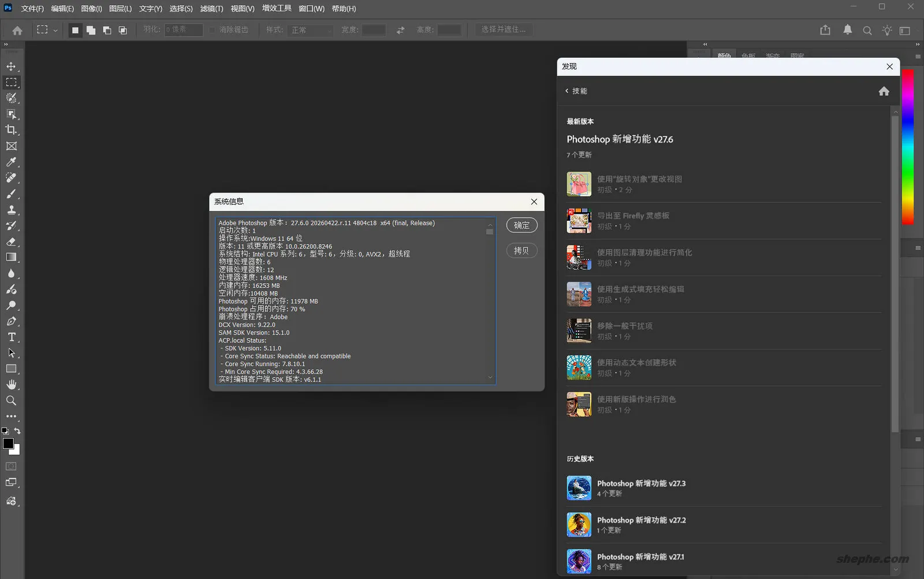
Task: Select the Rectangle shape tool
Action: click(11, 369)
